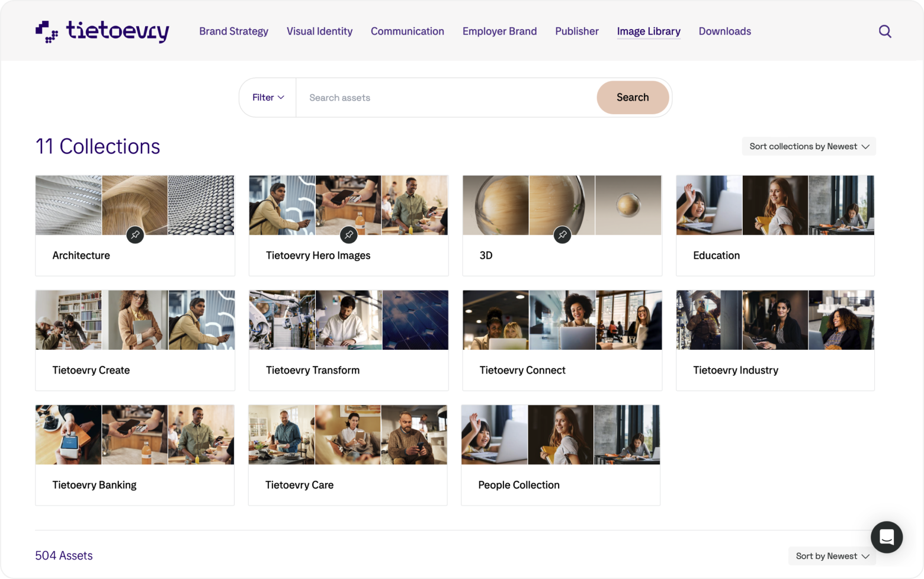The image size is (924, 579).
Task: Click first thumbnail of Architecture collection
Action: click(68, 205)
